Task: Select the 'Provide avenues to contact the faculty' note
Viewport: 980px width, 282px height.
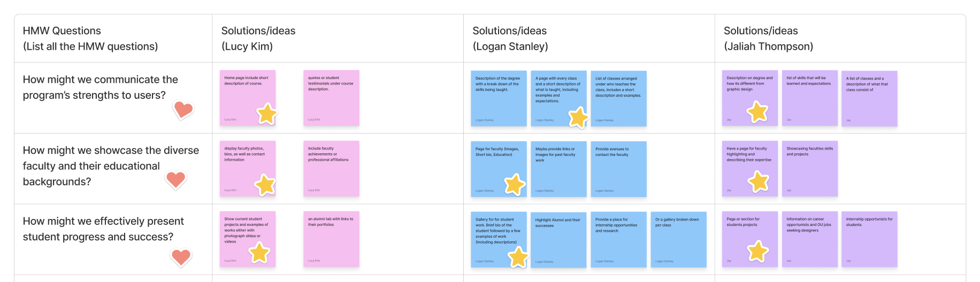Action: 618,169
